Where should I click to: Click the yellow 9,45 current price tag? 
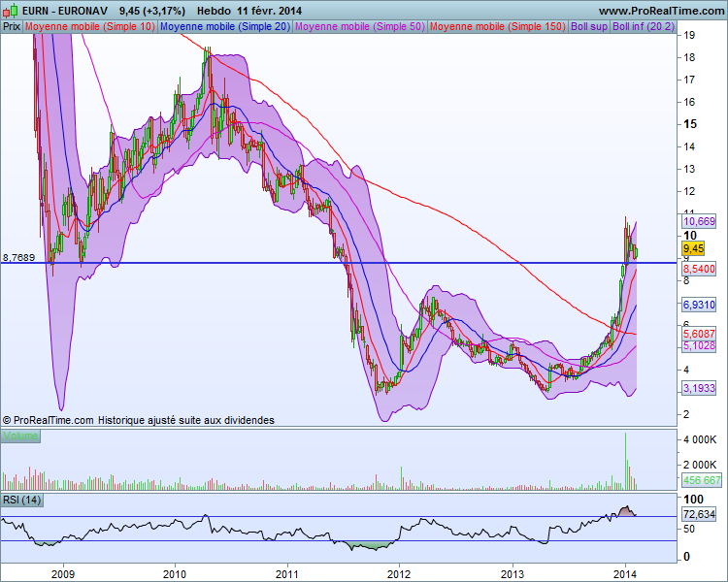(x=693, y=248)
